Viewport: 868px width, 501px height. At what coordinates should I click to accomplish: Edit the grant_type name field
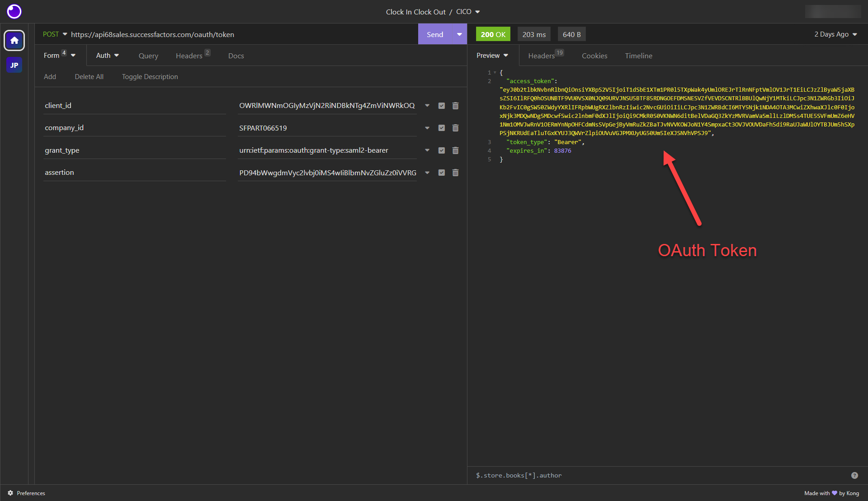click(135, 150)
